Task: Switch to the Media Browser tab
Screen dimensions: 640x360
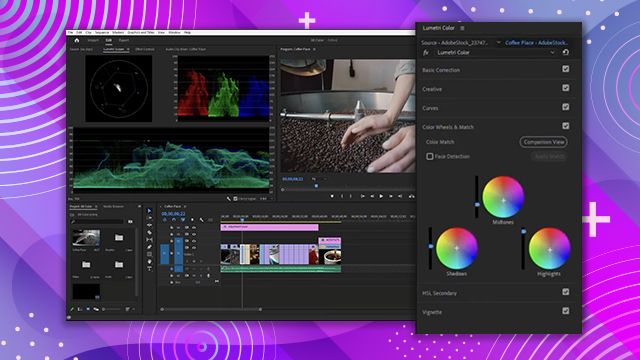Action: [x=113, y=207]
